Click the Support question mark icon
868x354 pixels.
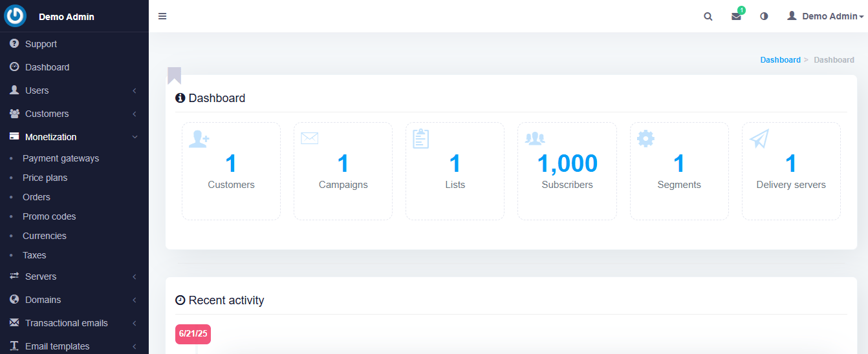[14, 44]
